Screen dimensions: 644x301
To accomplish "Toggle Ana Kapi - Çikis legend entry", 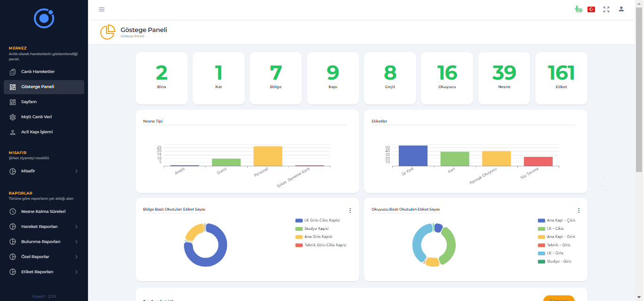I will [x=556, y=220].
